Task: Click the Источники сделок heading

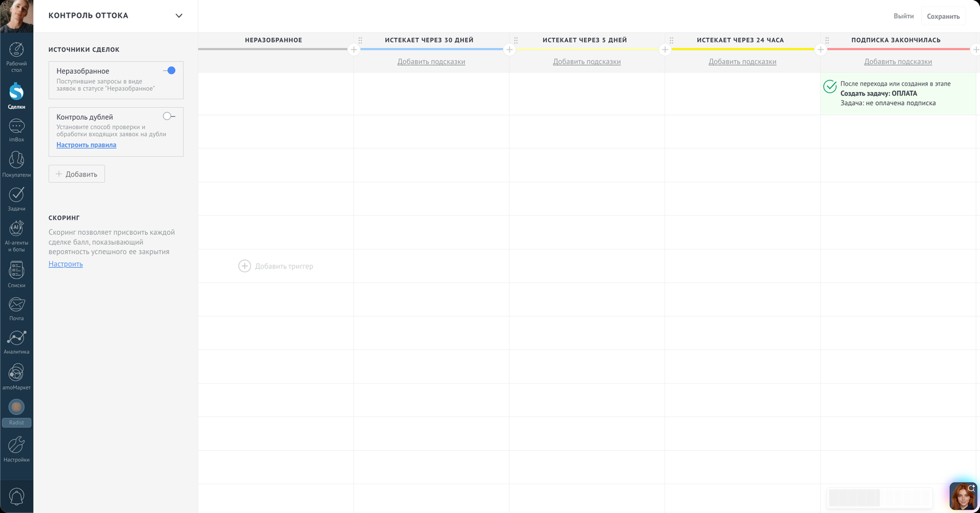Action: point(84,50)
